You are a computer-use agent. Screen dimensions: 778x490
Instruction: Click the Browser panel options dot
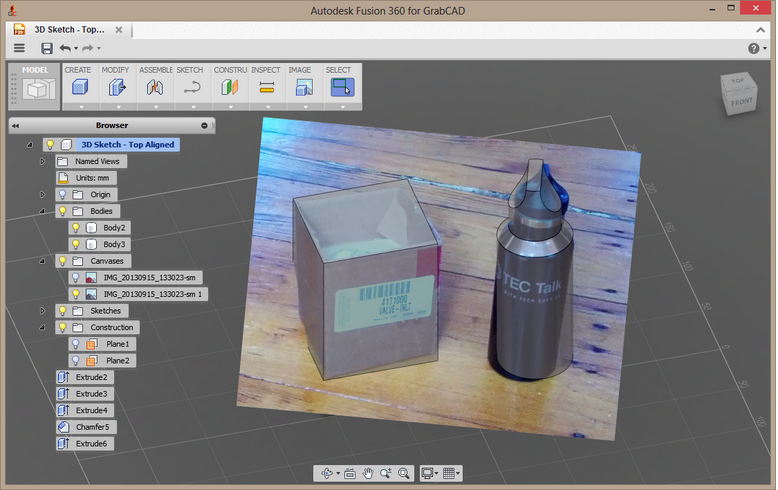(204, 125)
